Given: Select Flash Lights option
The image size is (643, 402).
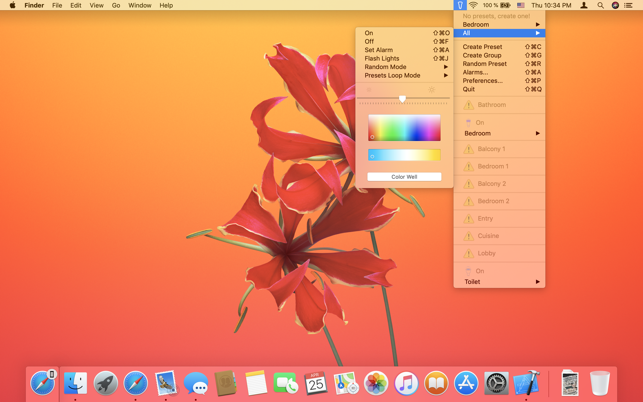Looking at the screenshot, I should tap(404, 58).
